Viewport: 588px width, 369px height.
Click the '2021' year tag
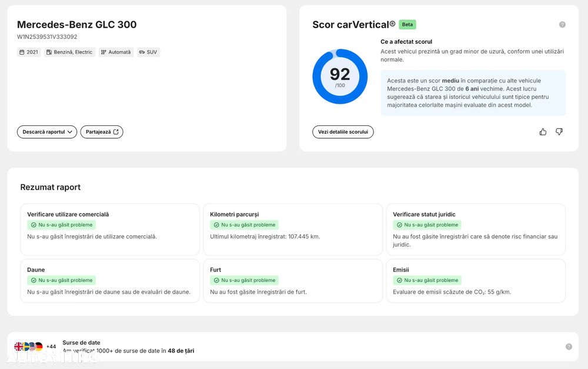pyautogui.click(x=29, y=52)
